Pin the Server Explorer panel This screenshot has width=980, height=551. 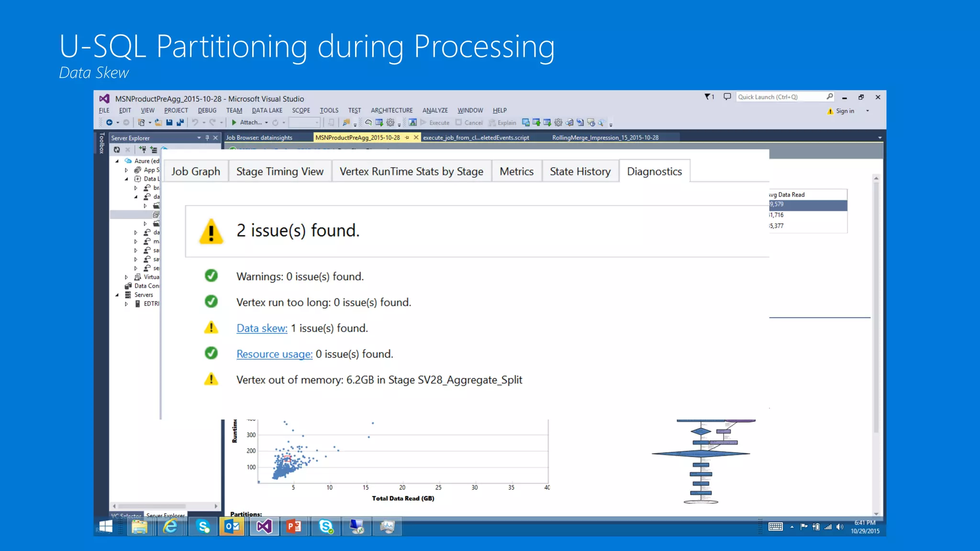207,138
